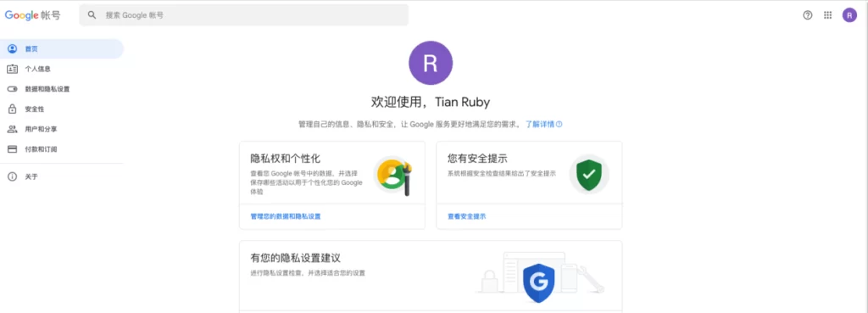The width and height of the screenshot is (868, 313).
Task: Open 用户和分享 in the sidebar
Action: [x=61, y=129]
